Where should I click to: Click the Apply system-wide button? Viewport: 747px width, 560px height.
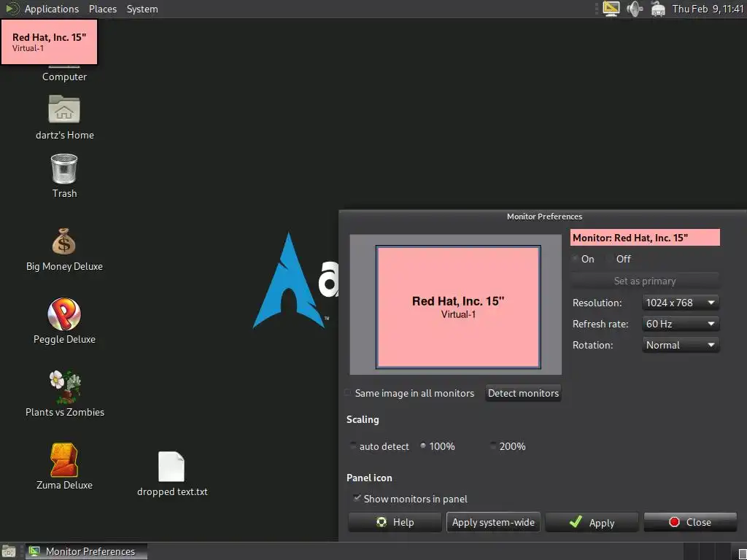point(493,522)
